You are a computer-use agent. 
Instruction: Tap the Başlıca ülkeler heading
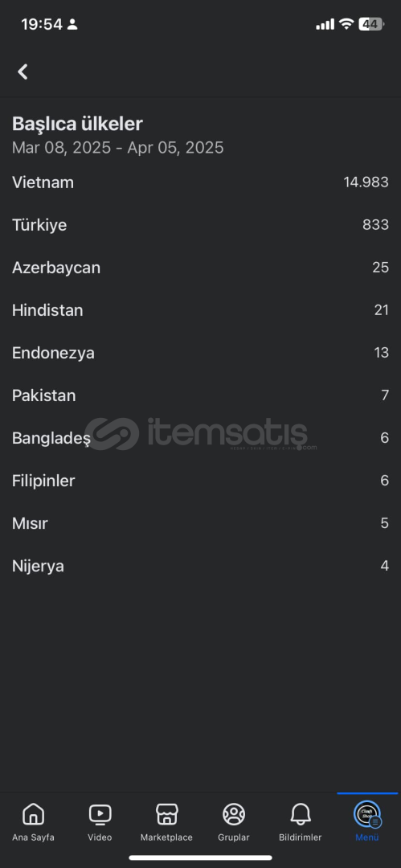pyautogui.click(x=77, y=124)
